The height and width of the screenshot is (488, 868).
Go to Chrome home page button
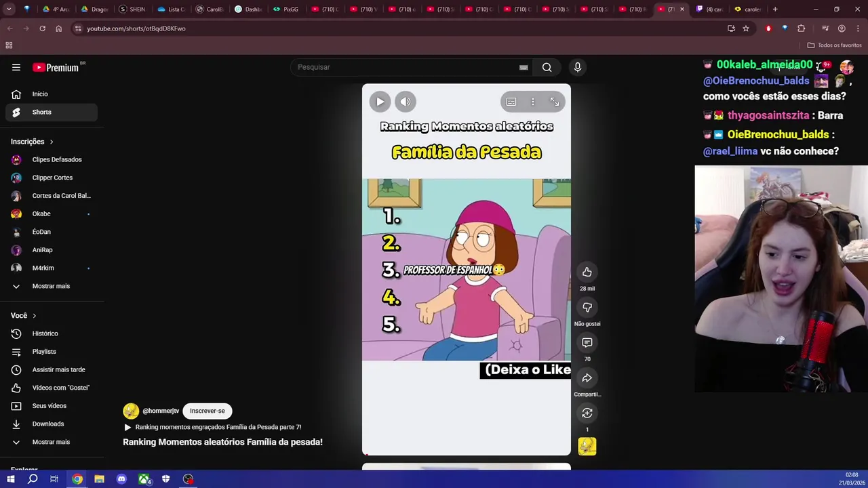click(x=58, y=28)
